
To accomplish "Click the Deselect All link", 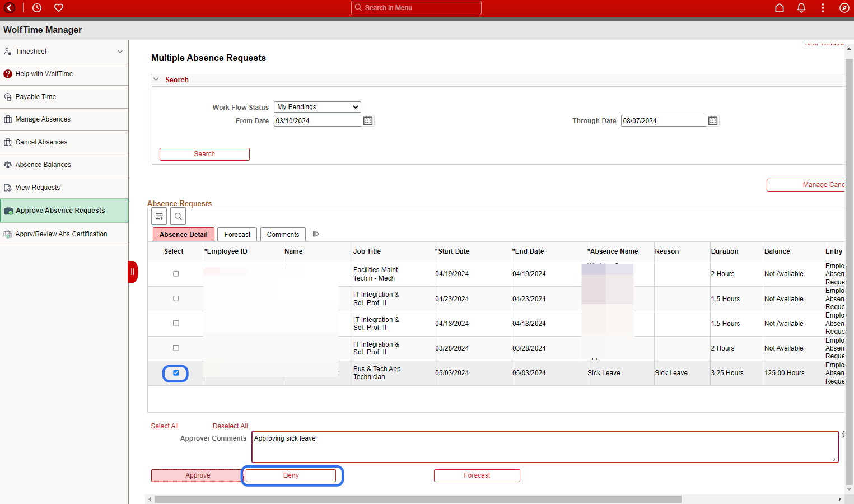I will click(230, 426).
